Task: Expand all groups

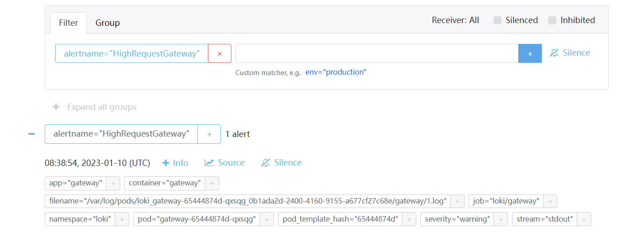Action: pyautogui.click(x=95, y=107)
